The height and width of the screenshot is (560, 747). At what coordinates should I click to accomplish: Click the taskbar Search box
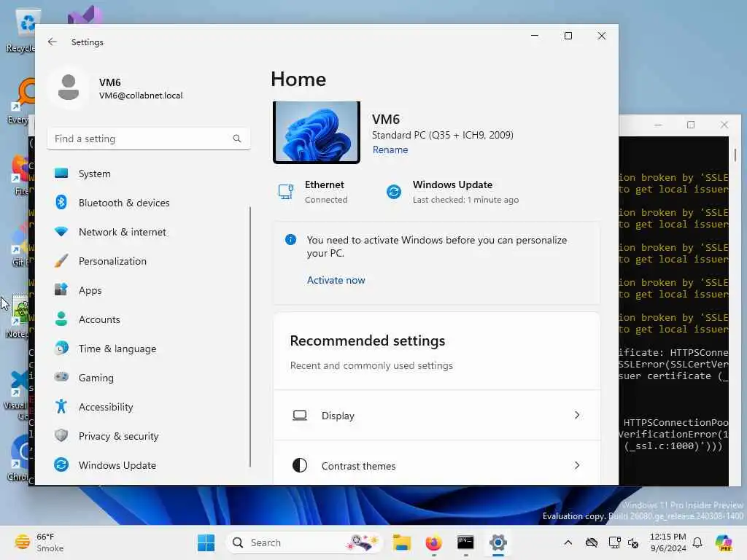[305, 542]
